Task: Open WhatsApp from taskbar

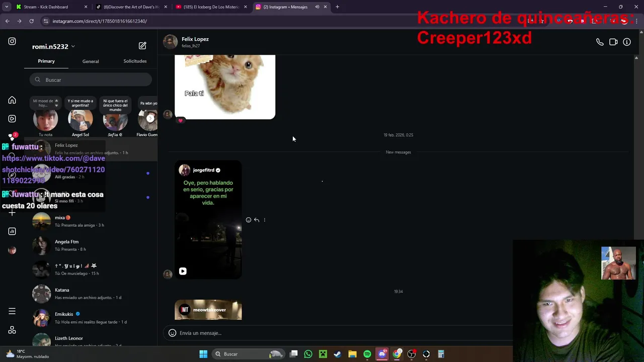Action: [x=308, y=354]
